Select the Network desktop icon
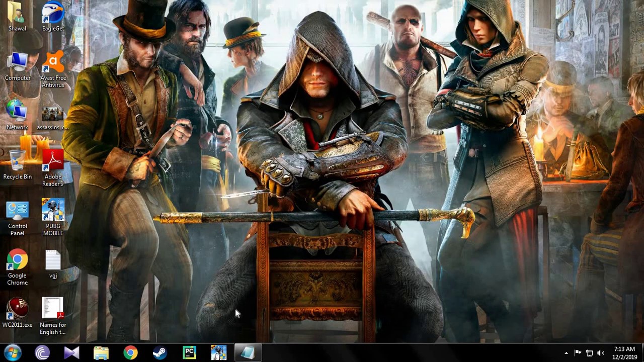Viewport: 644px width, 362px height. click(x=17, y=116)
